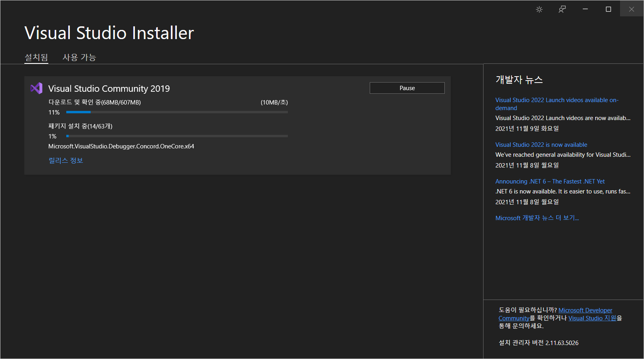Click the Visual Studio Installer heading
Image resolution: width=644 pixels, height=359 pixels.
tap(109, 33)
